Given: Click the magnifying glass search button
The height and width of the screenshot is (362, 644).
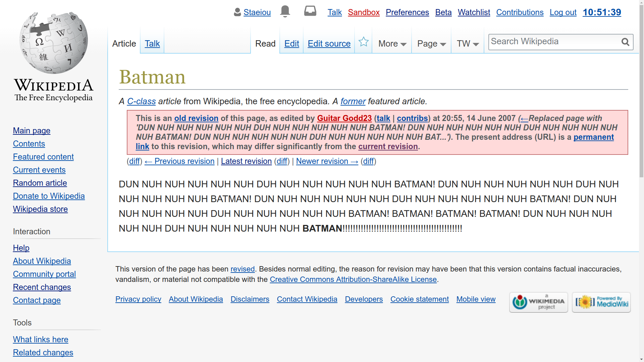Looking at the screenshot, I should (x=625, y=42).
